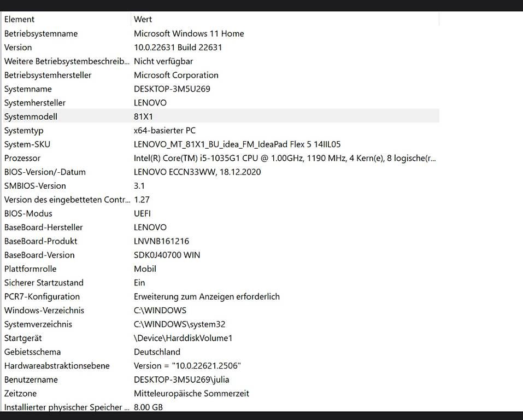Click the Weitere Betriebssystembeschreibung row label

(67, 61)
